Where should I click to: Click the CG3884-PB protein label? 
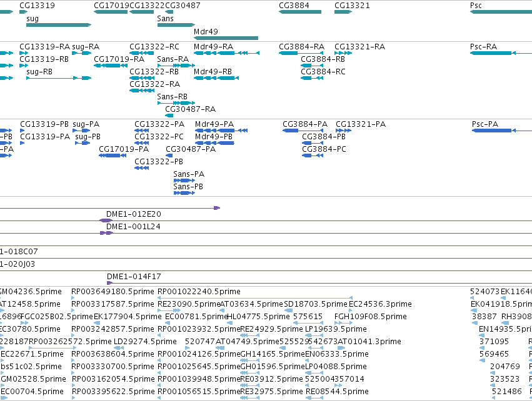[x=324, y=137]
